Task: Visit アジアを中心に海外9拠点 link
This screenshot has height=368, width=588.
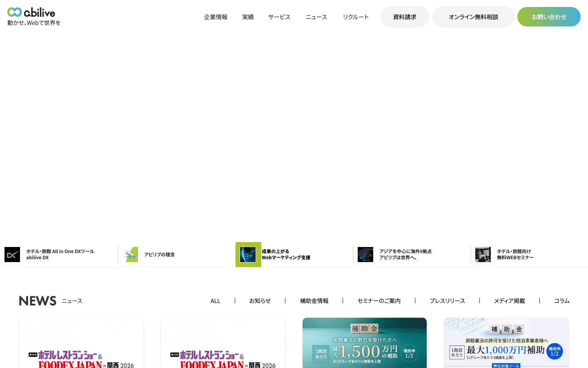Action: point(405,254)
